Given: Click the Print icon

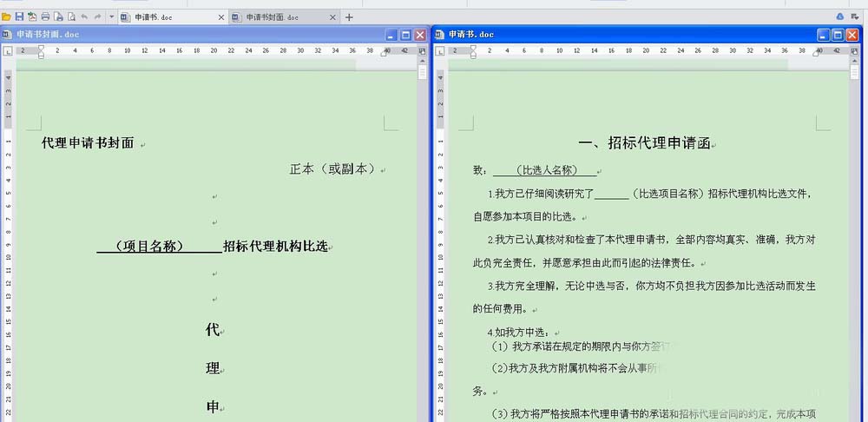Looking at the screenshot, I should coord(45,17).
